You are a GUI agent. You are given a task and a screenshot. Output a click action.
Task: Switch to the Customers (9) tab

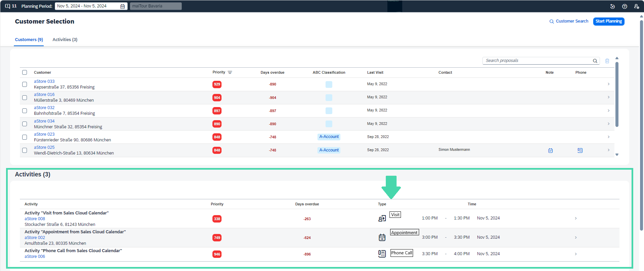pos(29,40)
